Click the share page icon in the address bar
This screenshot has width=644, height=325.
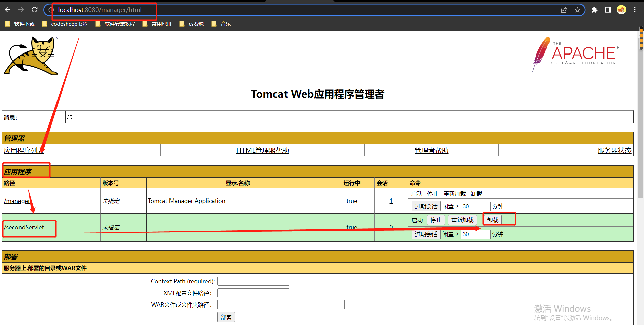[x=564, y=10]
